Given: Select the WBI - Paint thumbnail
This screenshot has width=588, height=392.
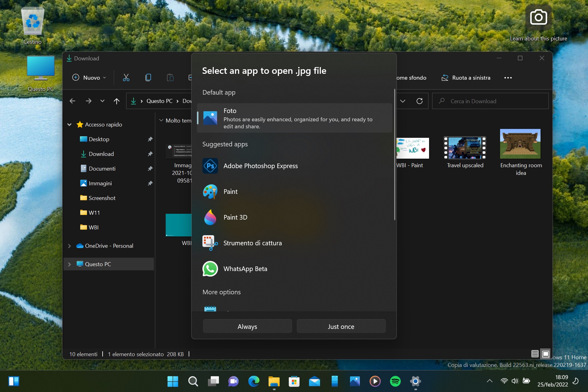Looking at the screenshot, I should 413,148.
